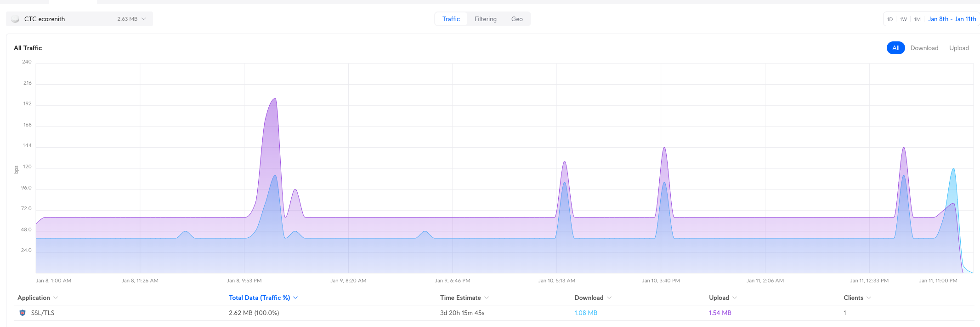
Task: Sort by Time Estimate column
Action: tap(465, 298)
